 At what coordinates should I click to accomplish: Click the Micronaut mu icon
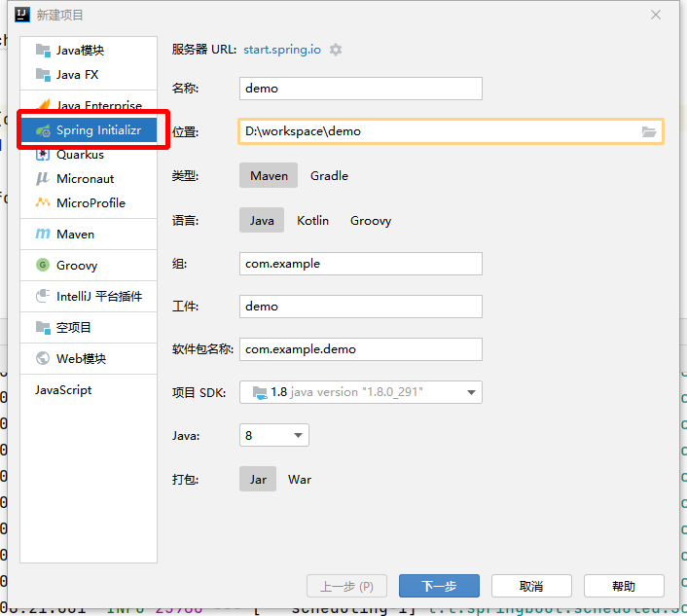click(x=43, y=178)
